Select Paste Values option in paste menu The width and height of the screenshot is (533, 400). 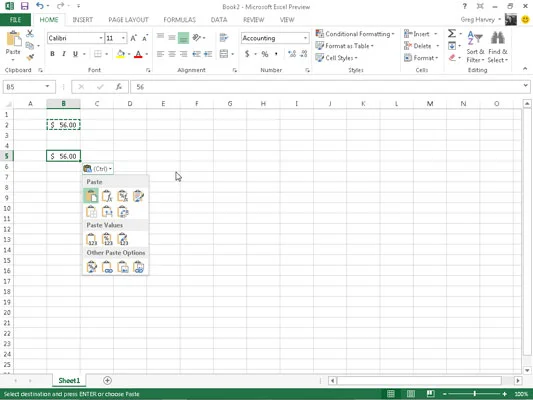point(91,239)
